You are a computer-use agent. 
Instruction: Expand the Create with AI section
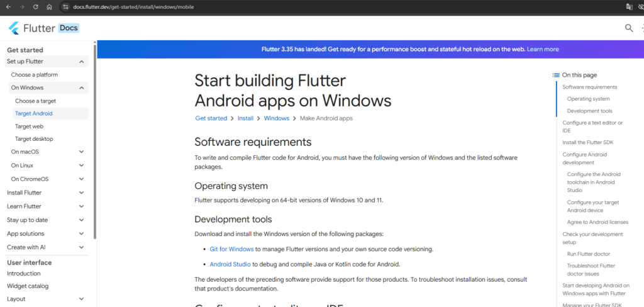click(x=81, y=247)
